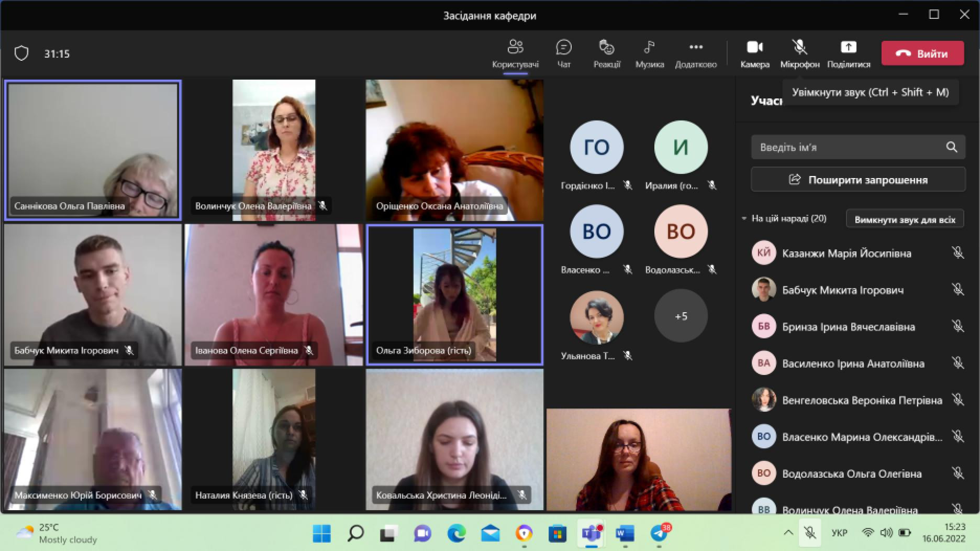Click mic icon next to Венгеловська Вероніка Петрівна
The height and width of the screenshot is (551, 980).
point(957,400)
